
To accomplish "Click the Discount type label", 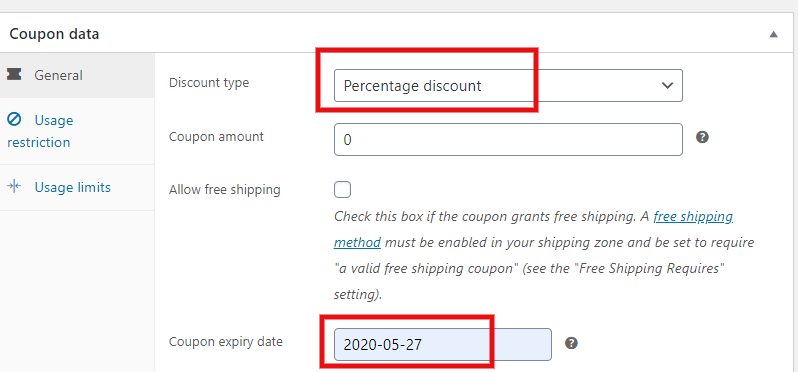I will pyautogui.click(x=209, y=82).
